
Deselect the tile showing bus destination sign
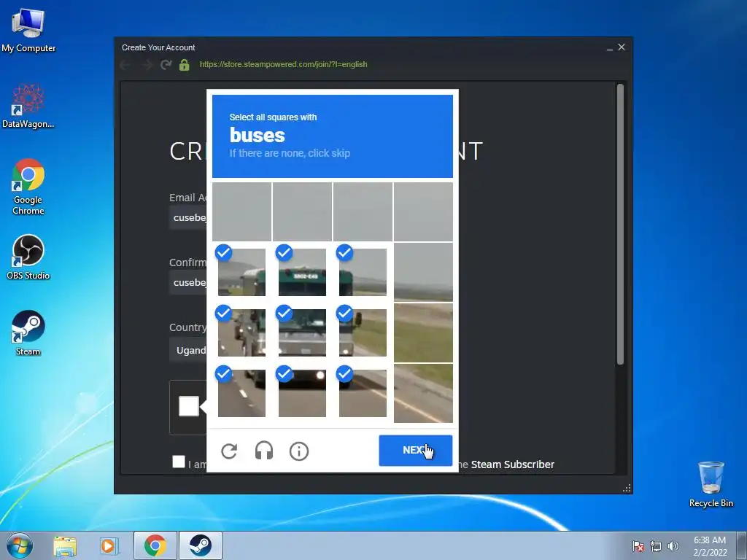pyautogui.click(x=302, y=272)
